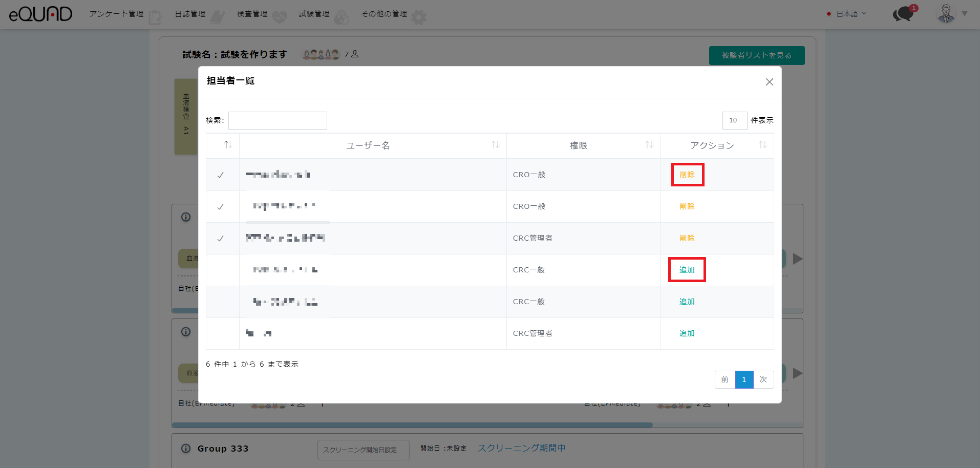Screen dimensions: 980x468
Task: Click the 検索 search input field
Action: click(x=278, y=120)
